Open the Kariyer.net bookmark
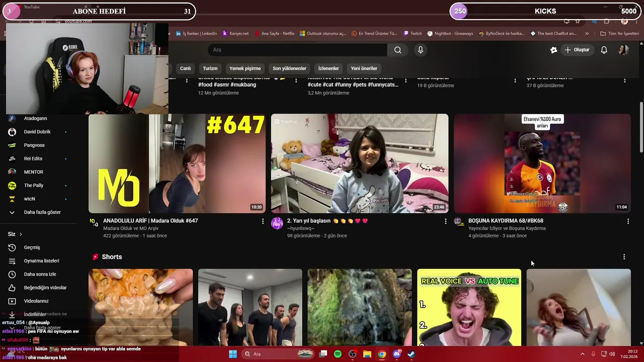The width and height of the screenshot is (644, 362). pyautogui.click(x=235, y=34)
